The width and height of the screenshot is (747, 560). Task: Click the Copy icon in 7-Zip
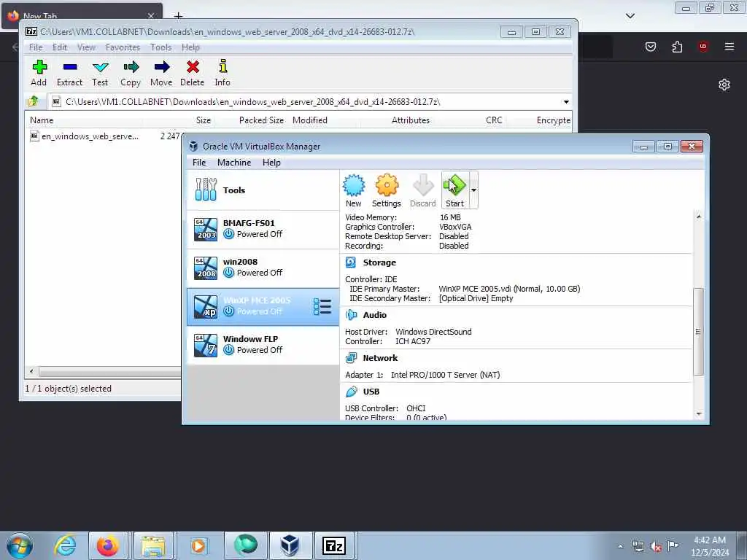[131, 68]
